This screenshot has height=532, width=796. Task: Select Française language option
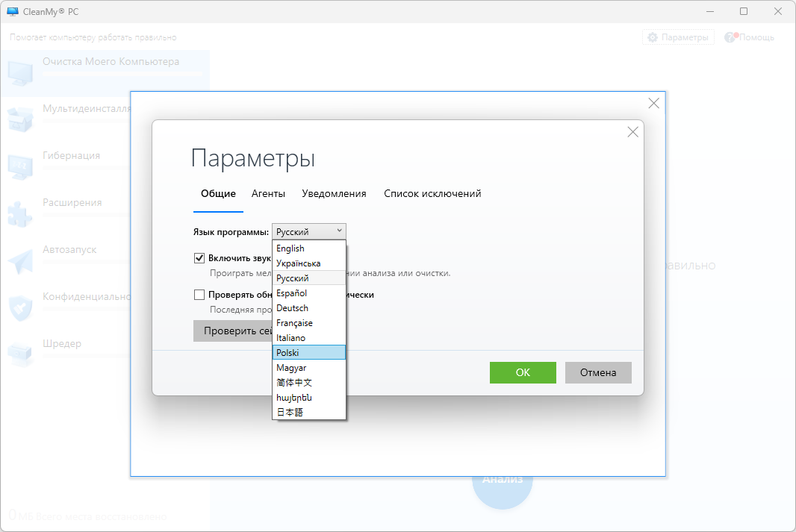coord(309,323)
